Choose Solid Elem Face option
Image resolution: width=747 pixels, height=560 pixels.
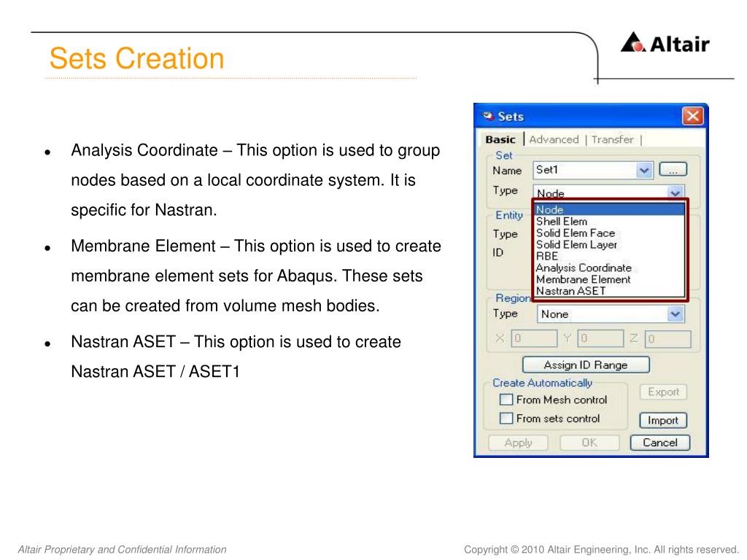[609, 233]
